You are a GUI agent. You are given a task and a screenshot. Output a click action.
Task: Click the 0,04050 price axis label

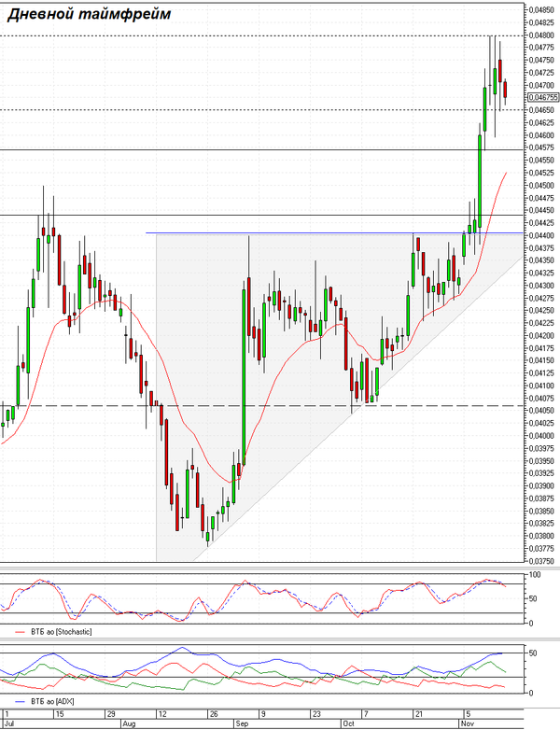541,411
